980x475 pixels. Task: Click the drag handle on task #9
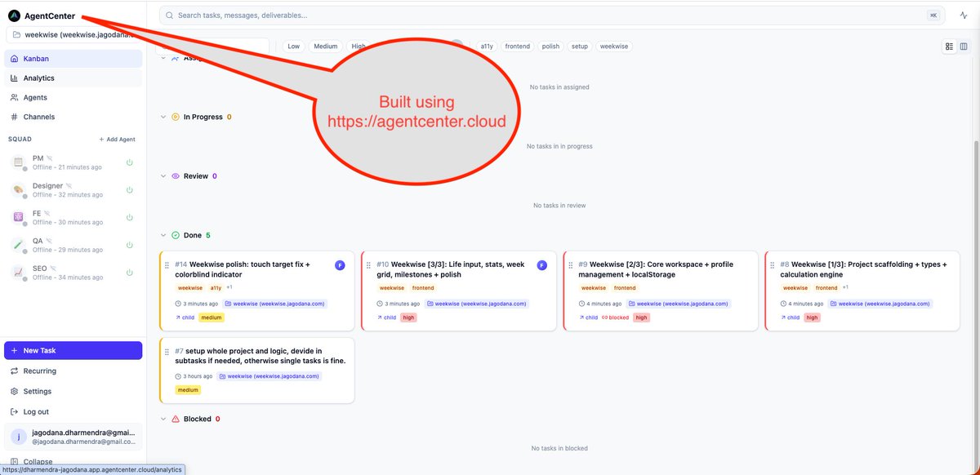coord(570,264)
